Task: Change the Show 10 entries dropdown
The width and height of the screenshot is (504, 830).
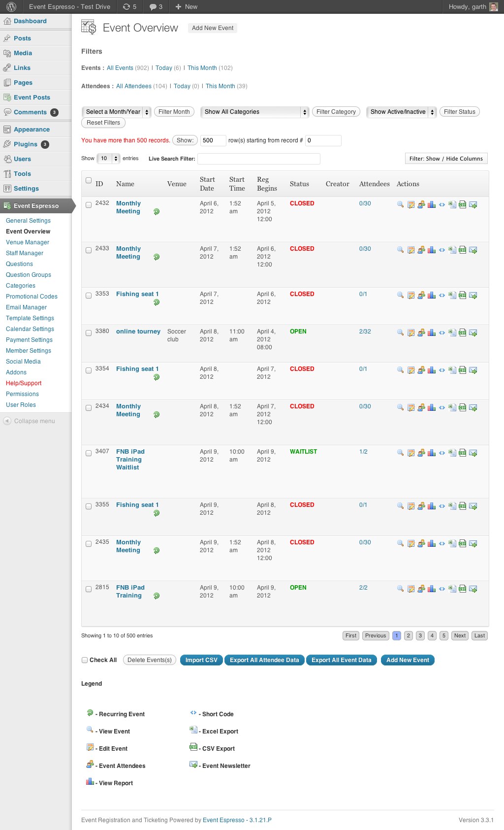Action: pos(108,159)
